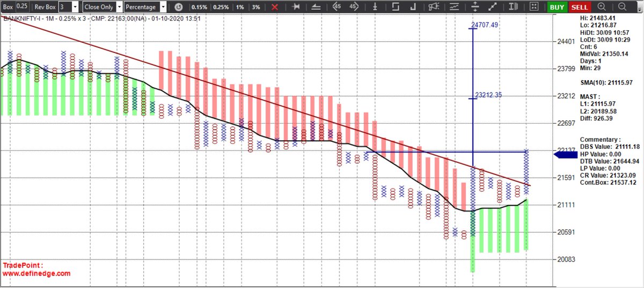Click the fit-to-screen icon
Screen dimensions: 644x288
[534, 7]
